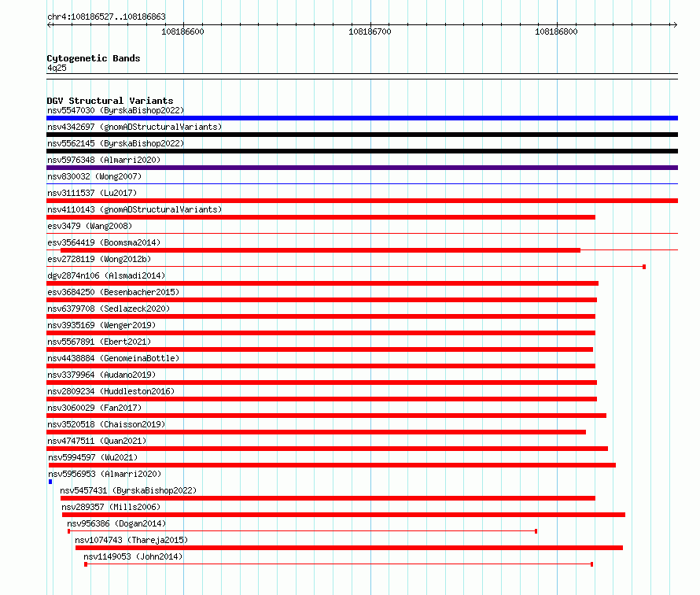Select the nsv5994597 (Wu2021) label
The image size is (700, 595).
[x=93, y=457]
